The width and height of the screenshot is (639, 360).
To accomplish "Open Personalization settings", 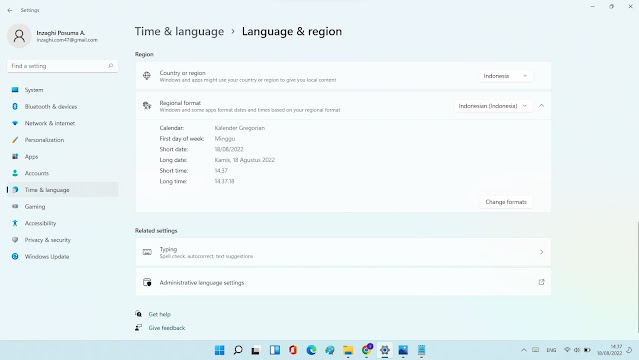I will click(62, 140).
